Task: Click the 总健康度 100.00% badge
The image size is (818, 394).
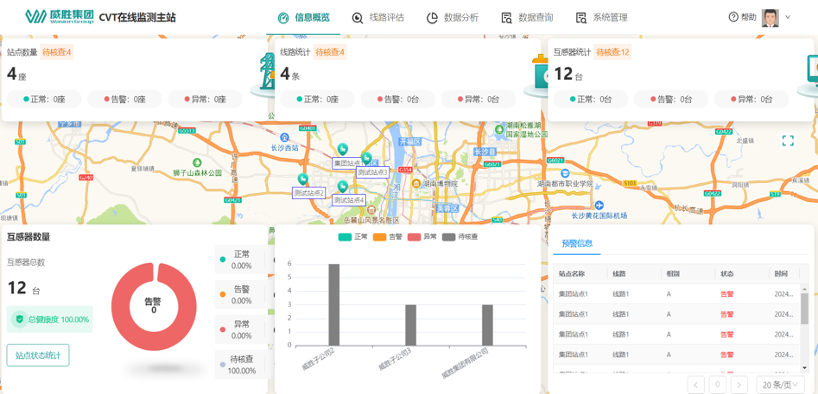Action: [50, 319]
